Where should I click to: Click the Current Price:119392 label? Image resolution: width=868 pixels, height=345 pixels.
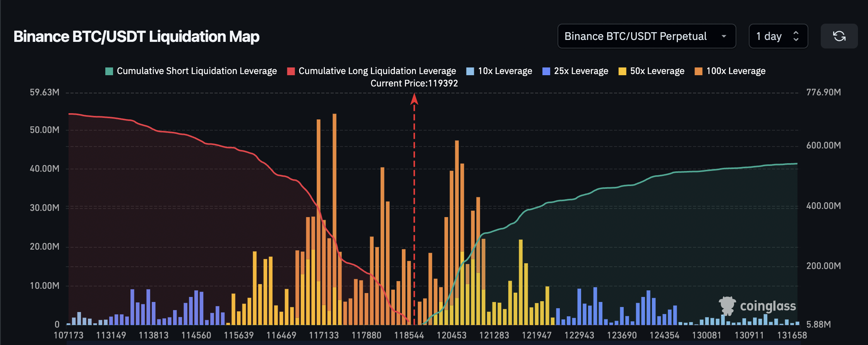(x=414, y=83)
